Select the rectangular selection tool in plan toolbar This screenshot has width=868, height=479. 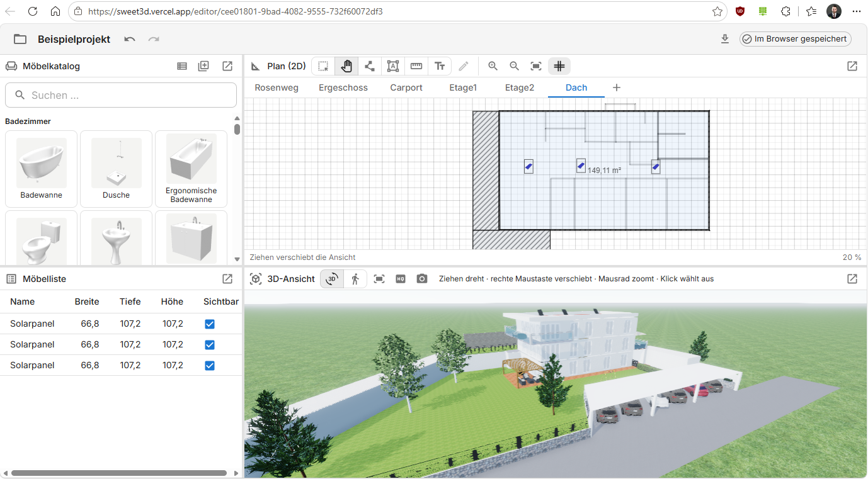coord(323,66)
